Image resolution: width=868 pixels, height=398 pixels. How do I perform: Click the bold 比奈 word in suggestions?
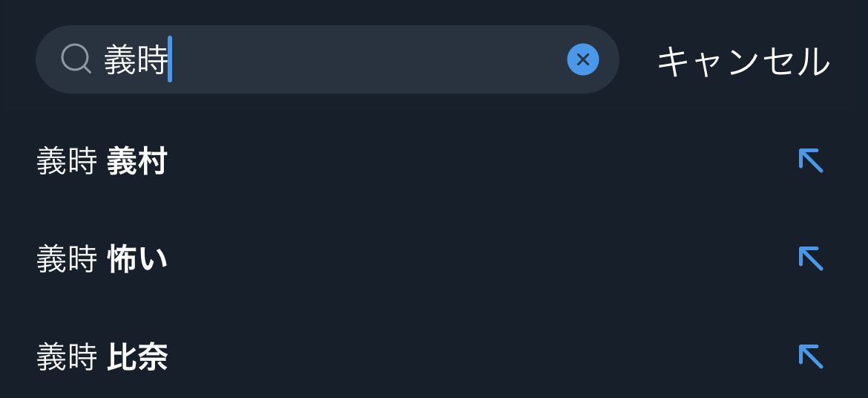(137, 358)
